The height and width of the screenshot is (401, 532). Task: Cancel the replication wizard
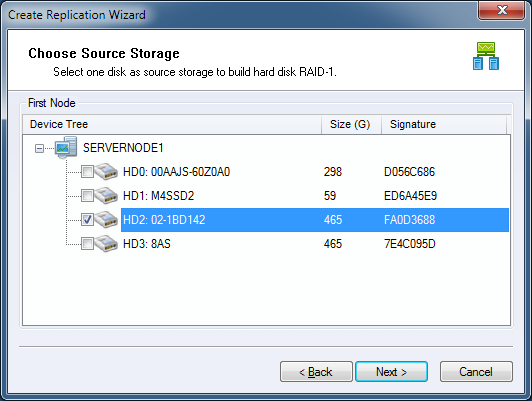[476, 371]
